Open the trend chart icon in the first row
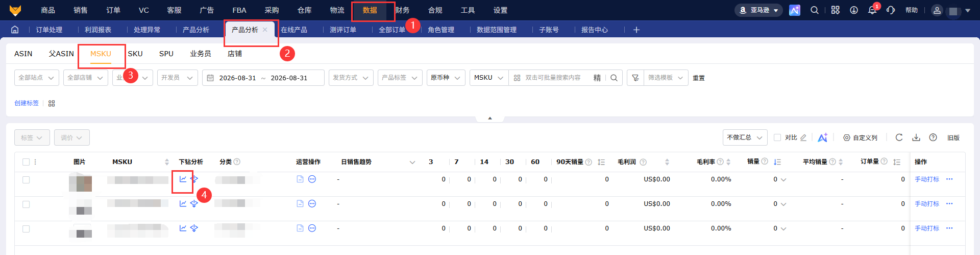 [x=183, y=179]
